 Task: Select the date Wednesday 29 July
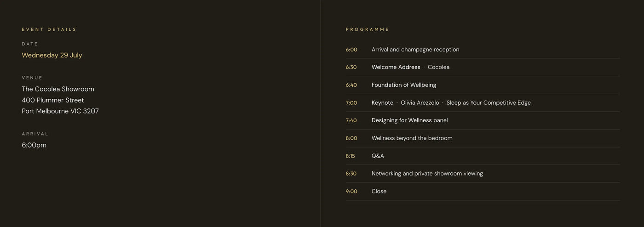[52, 55]
